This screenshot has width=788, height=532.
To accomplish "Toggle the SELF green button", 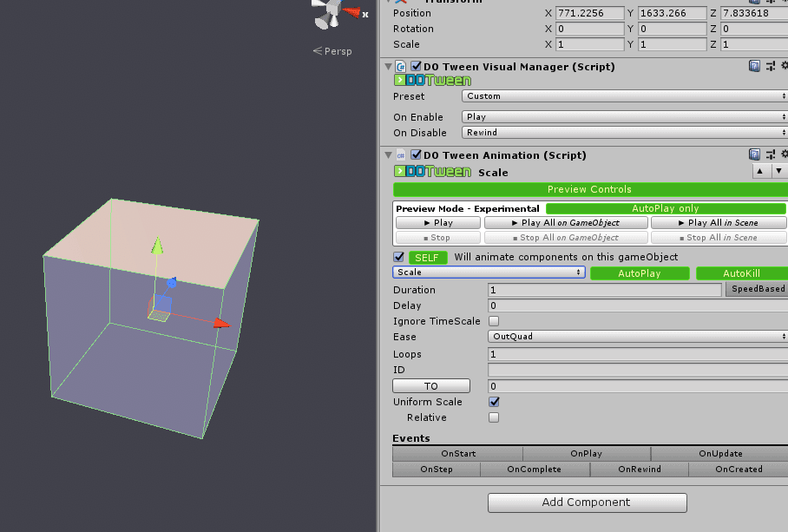I will 427,258.
